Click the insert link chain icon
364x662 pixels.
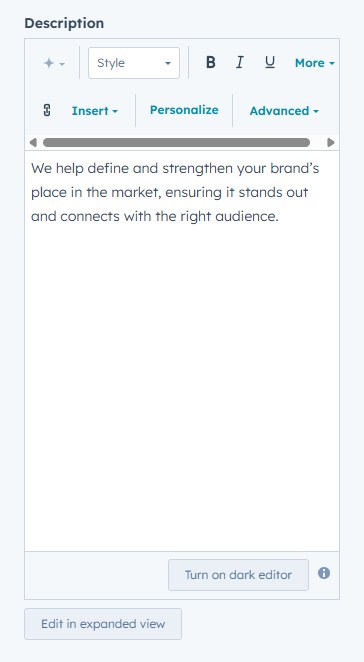pos(47,111)
